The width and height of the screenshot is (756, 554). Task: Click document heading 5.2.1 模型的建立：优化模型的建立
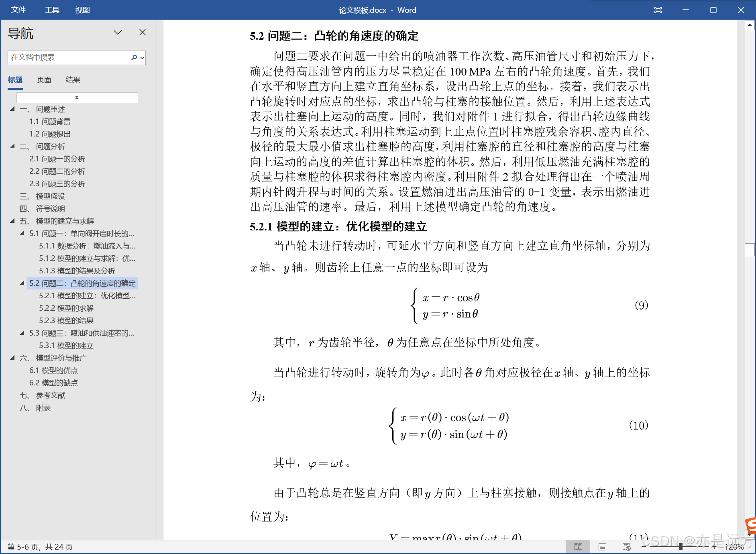click(338, 226)
